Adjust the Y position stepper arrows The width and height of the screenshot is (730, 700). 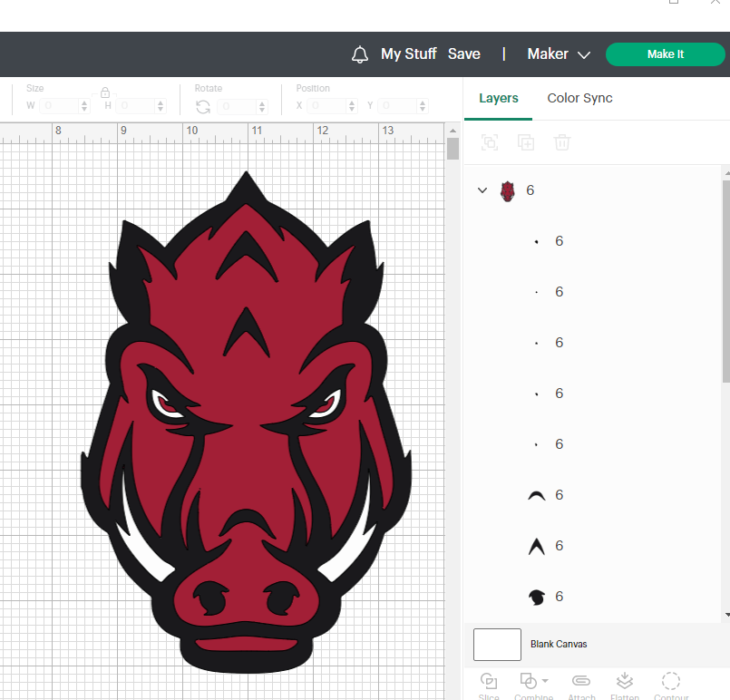tap(423, 106)
